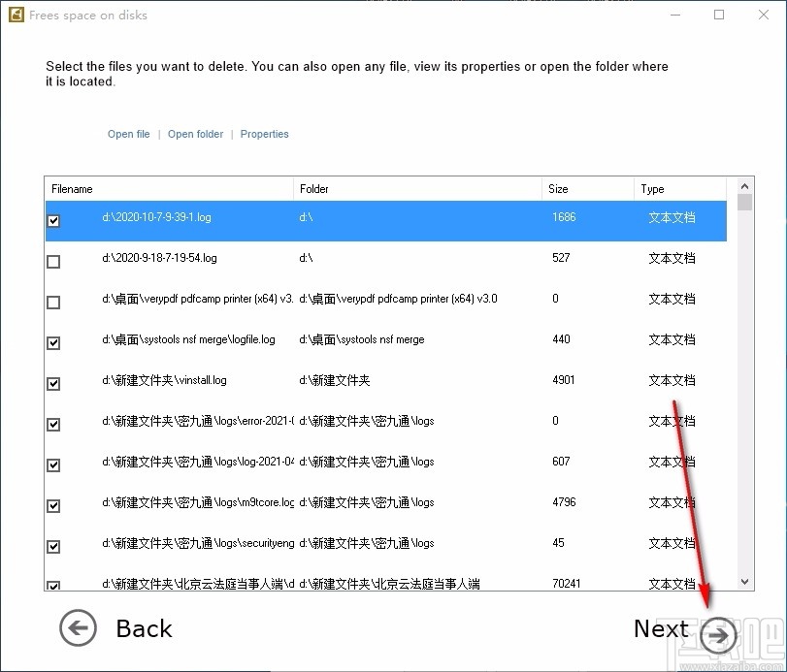Click folder cell d:\桌面\verypdf pdfcamp printer (x64) v3.0

click(x=399, y=299)
